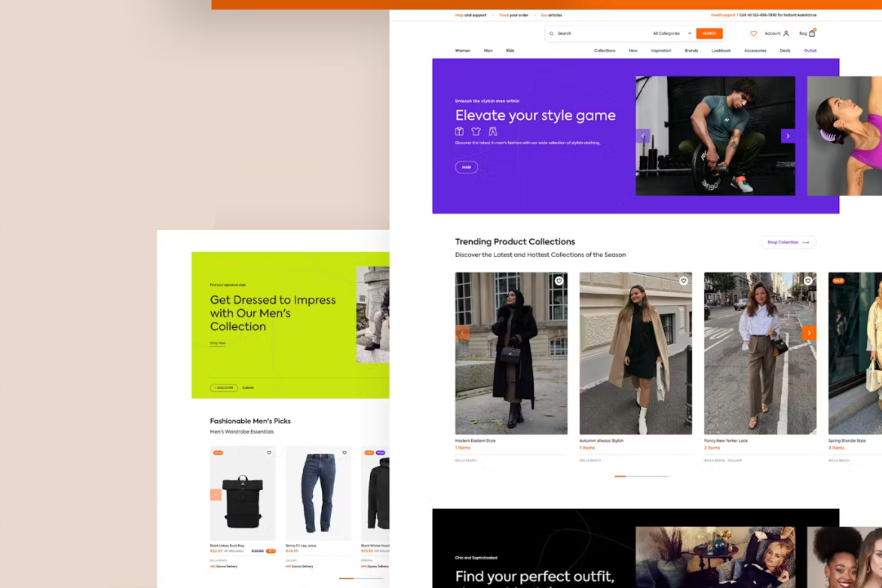Click the gym man hero slide image
Screen dimensions: 882x588
coord(715,136)
